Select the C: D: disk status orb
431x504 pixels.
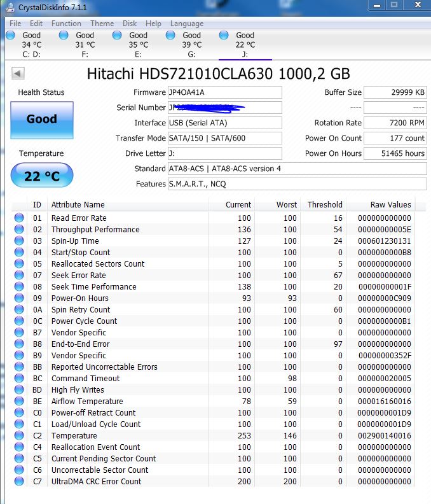[x=10, y=35]
